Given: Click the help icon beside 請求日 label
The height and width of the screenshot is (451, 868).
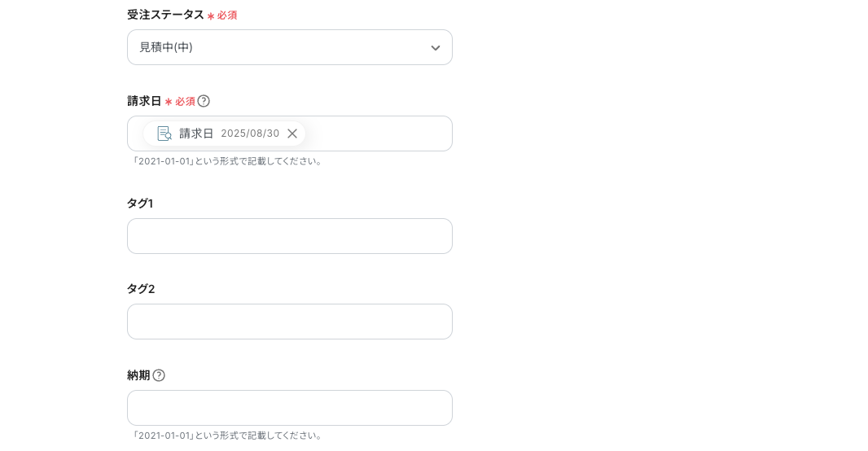Looking at the screenshot, I should tap(204, 101).
